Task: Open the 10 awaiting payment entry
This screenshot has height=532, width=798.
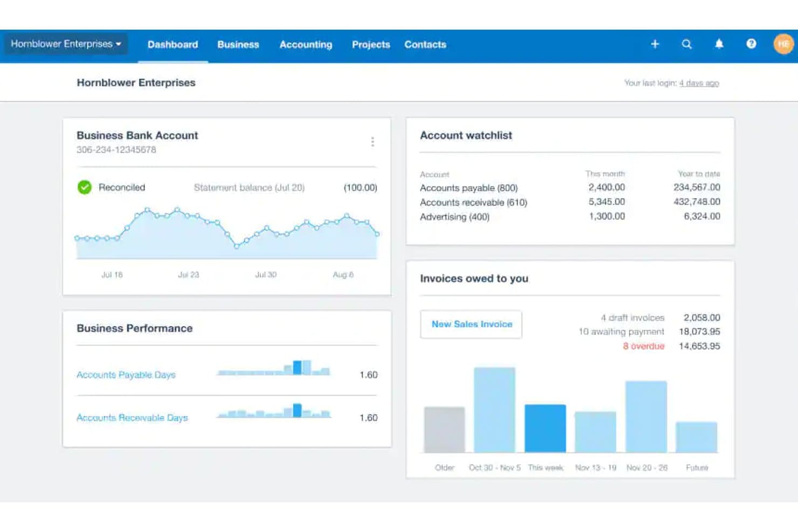Action: (621, 332)
